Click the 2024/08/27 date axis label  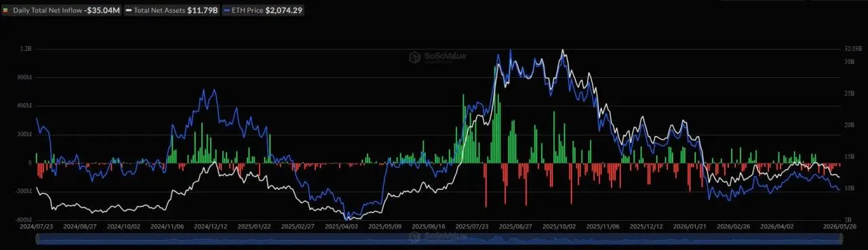(x=80, y=228)
